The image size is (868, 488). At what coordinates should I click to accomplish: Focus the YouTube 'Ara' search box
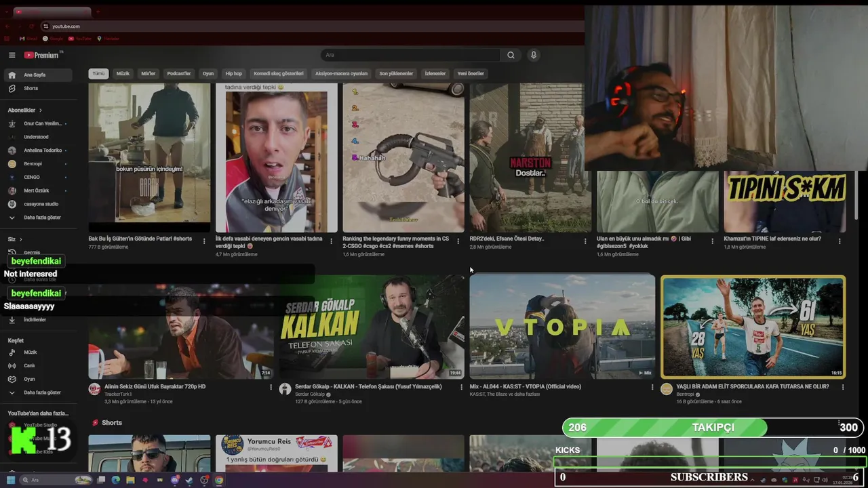point(411,56)
